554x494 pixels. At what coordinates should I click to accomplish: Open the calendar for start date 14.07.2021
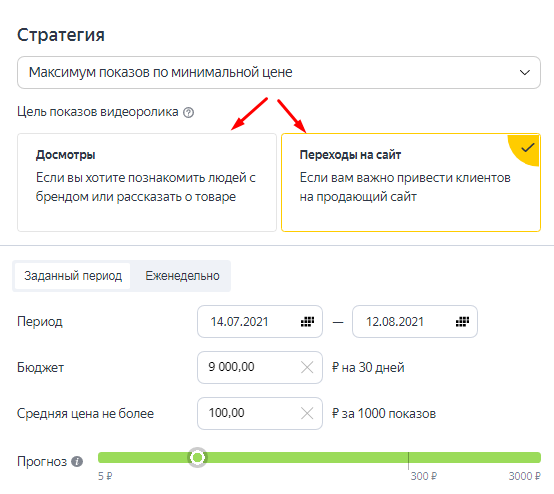coord(307,322)
